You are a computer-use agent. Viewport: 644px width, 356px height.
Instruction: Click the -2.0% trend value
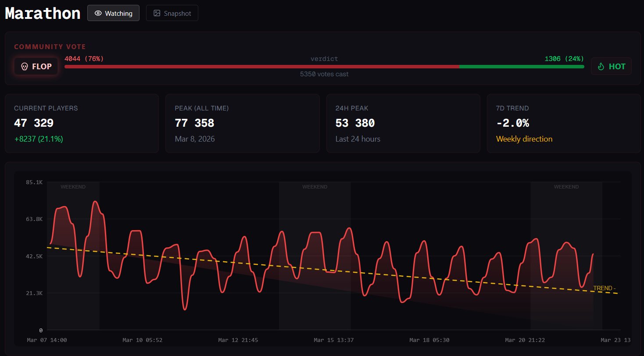[x=512, y=123]
